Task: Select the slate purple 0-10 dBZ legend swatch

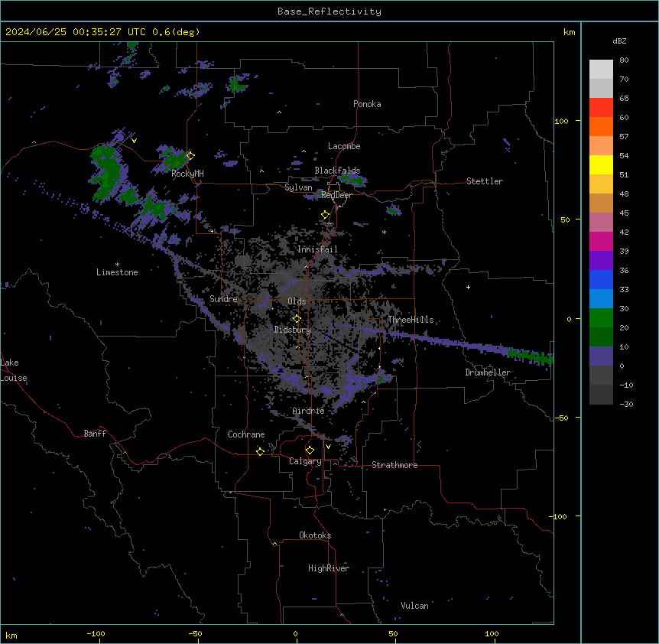Action: tap(601, 356)
